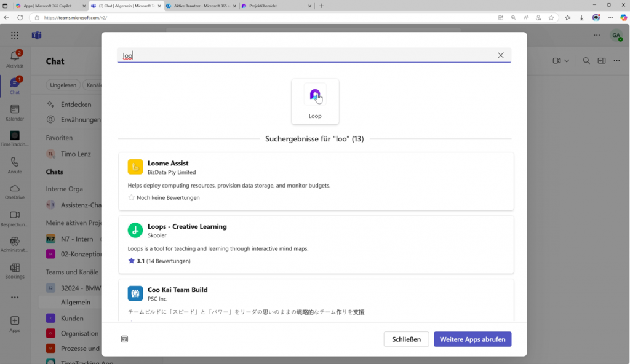Click Weitere Apps abrufen button
This screenshot has width=630, height=364.
(x=472, y=339)
